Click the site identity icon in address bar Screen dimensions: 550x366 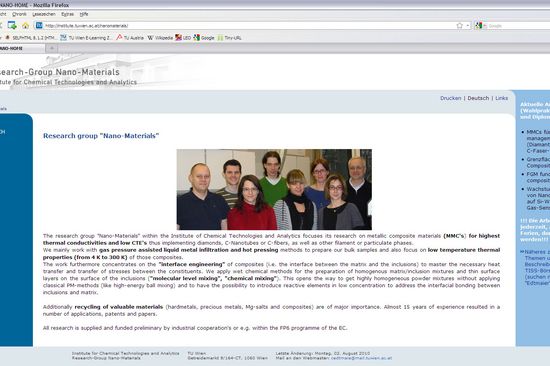[x=39, y=26]
